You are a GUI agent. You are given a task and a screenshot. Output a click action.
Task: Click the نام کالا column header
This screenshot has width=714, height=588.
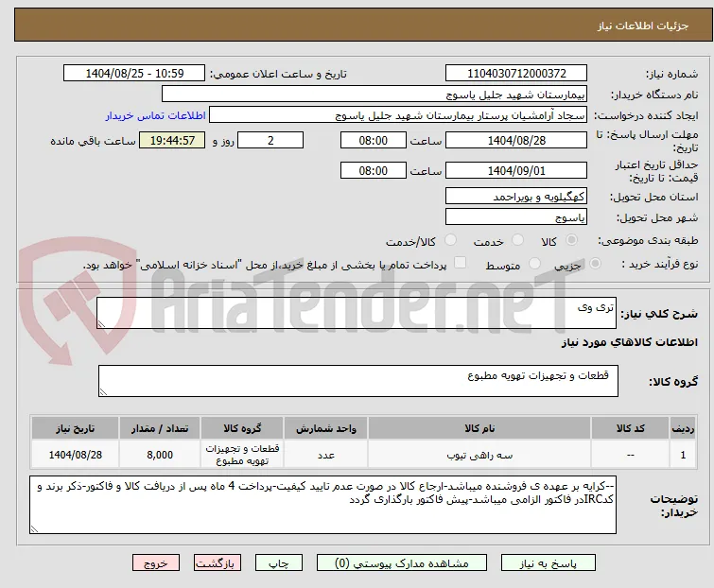pyautogui.click(x=479, y=428)
